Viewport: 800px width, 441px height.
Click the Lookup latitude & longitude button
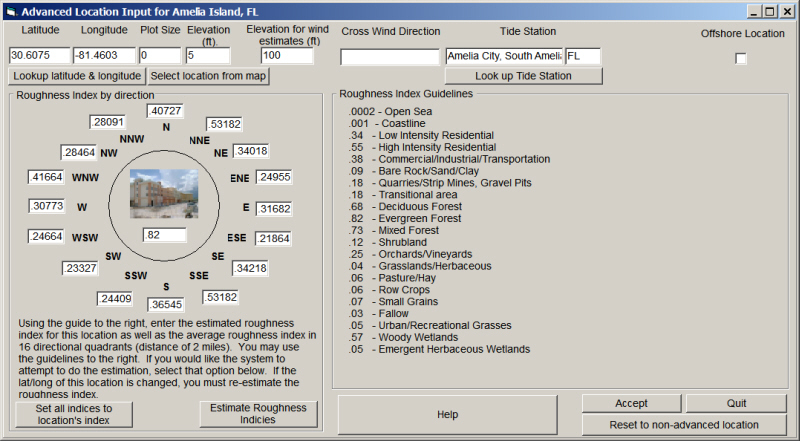[x=77, y=76]
